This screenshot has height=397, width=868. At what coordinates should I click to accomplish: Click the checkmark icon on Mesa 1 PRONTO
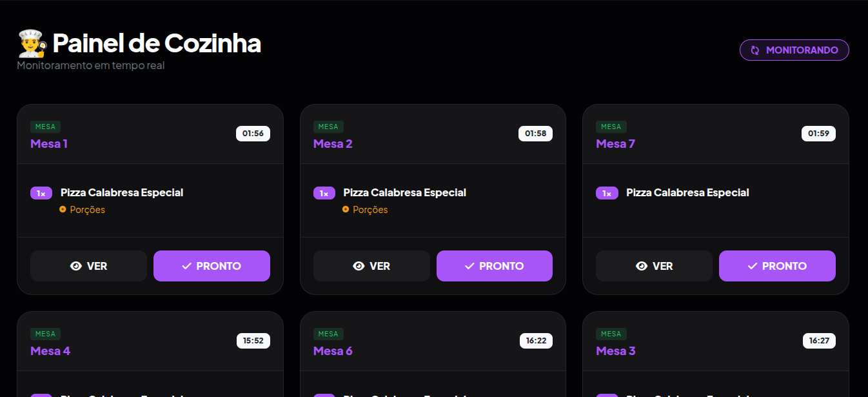187,266
